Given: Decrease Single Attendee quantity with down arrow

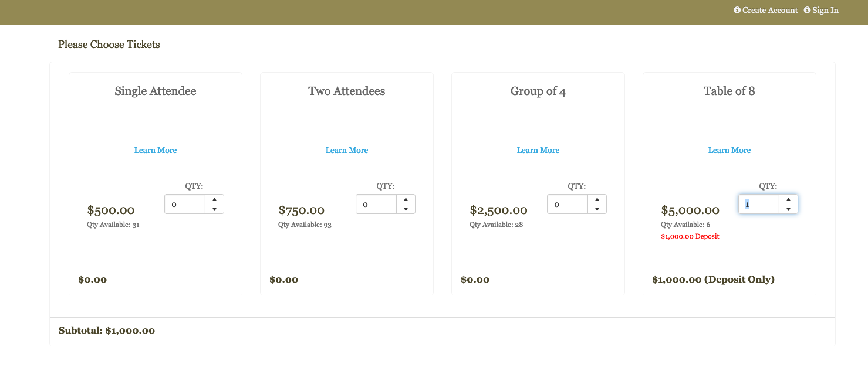Looking at the screenshot, I should point(214,209).
